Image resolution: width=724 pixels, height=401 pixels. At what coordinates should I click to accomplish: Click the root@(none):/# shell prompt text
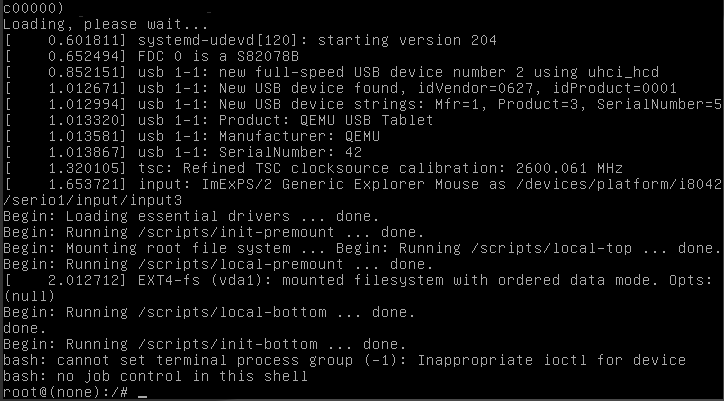66,392
